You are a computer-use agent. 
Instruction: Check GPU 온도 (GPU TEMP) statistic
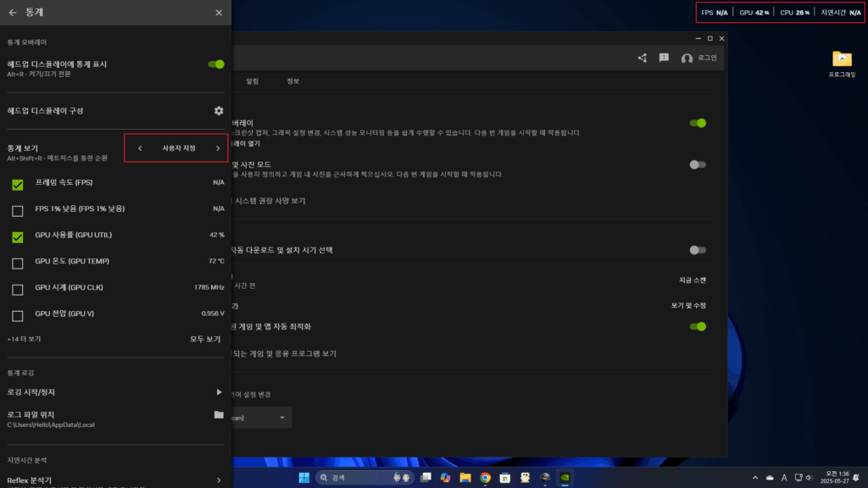tap(18, 263)
